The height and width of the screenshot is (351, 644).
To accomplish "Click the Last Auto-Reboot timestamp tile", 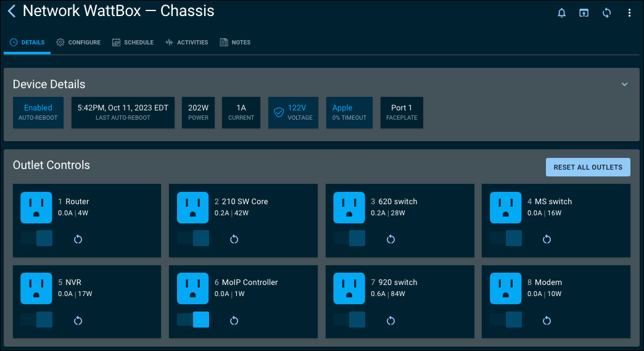I will coord(123,112).
